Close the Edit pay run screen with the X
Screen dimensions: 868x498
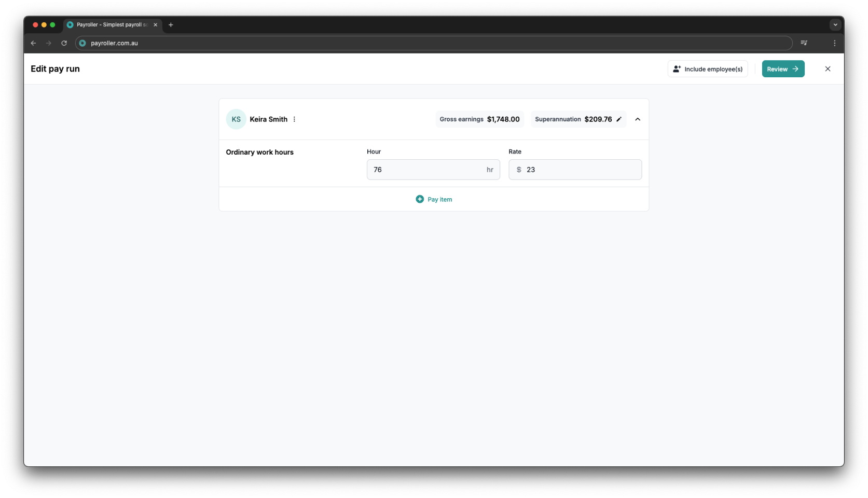tap(828, 68)
